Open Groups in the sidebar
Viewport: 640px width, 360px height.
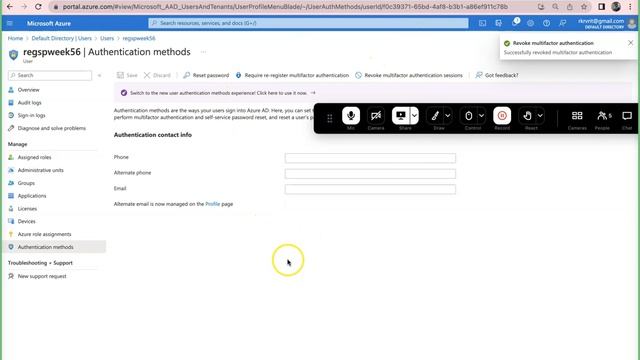click(26, 183)
